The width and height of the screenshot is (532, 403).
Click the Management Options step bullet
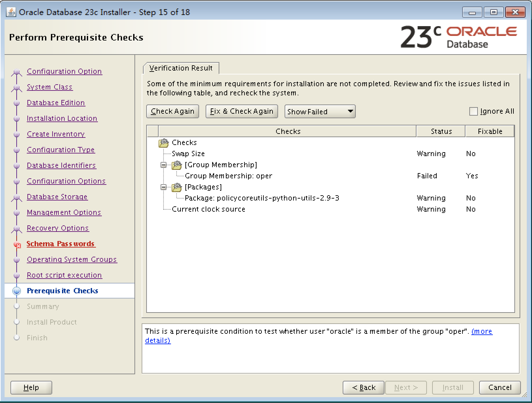click(17, 213)
